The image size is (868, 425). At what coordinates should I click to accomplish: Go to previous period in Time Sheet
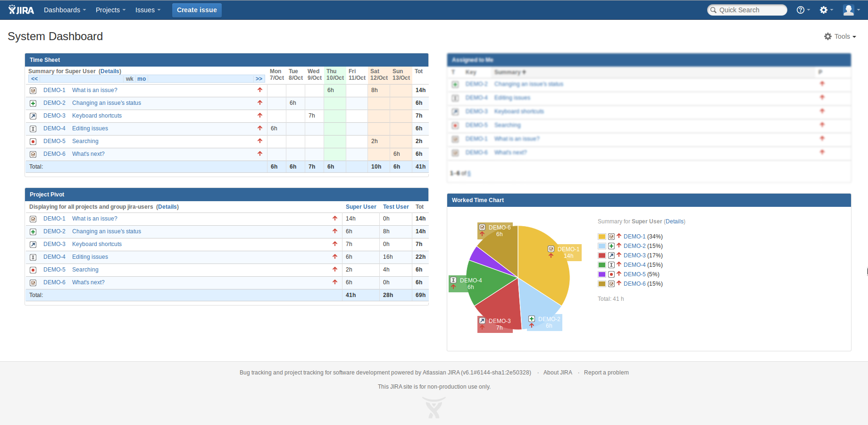pos(34,79)
